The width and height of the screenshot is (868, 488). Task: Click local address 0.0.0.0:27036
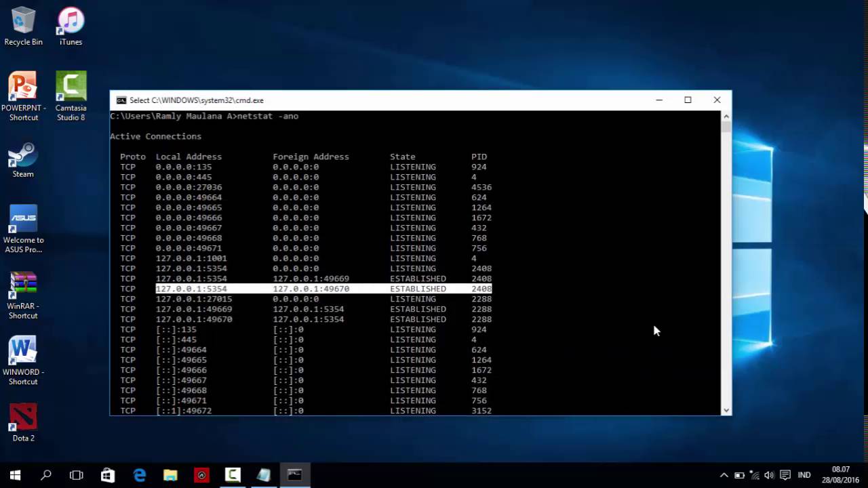point(189,187)
